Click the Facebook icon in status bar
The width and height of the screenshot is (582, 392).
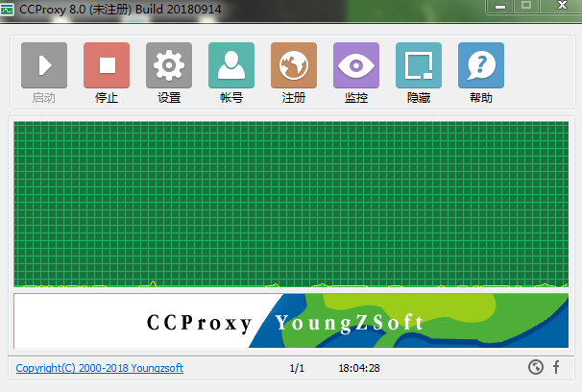(556, 367)
